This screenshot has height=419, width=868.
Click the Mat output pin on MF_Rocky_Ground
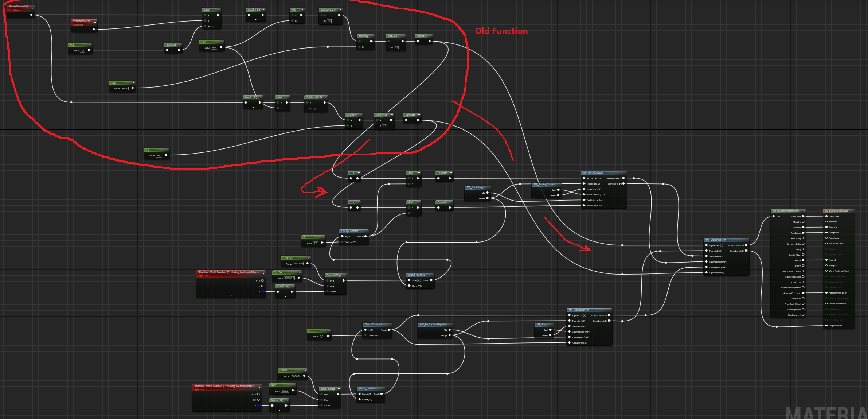558,190
